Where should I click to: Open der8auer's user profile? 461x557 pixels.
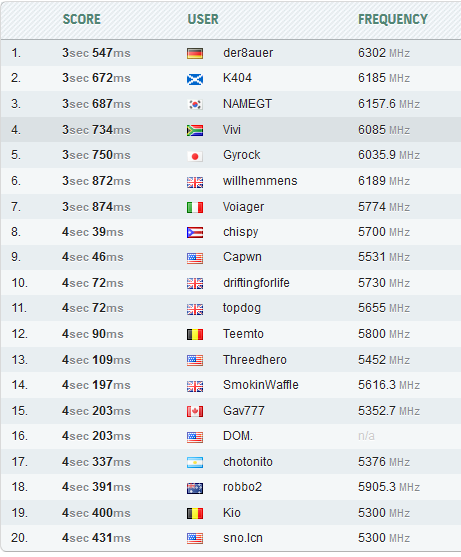click(248, 53)
